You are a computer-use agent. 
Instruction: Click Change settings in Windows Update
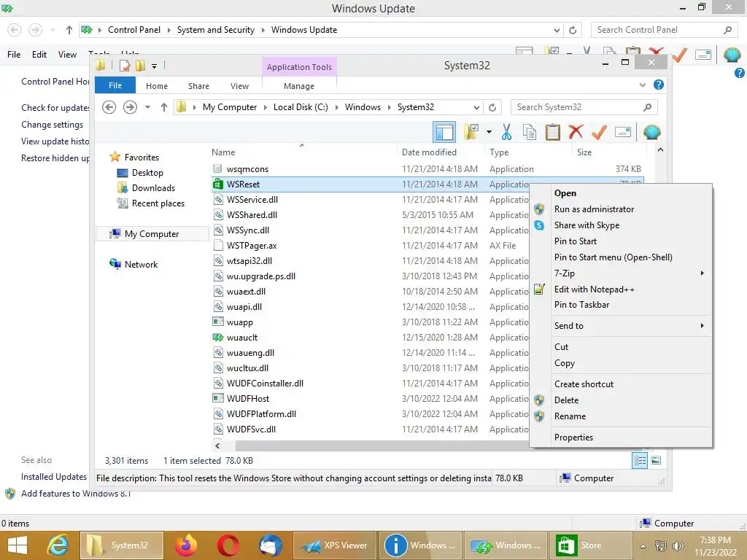(x=52, y=124)
